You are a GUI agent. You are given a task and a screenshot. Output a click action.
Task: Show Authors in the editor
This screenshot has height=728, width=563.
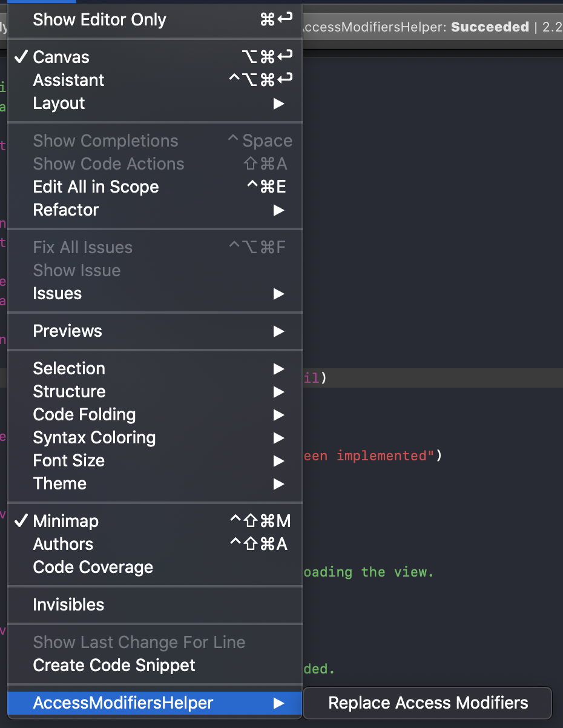click(63, 544)
